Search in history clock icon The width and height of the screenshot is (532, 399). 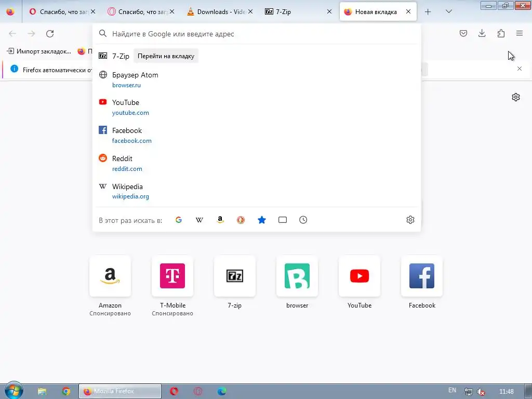click(x=303, y=220)
